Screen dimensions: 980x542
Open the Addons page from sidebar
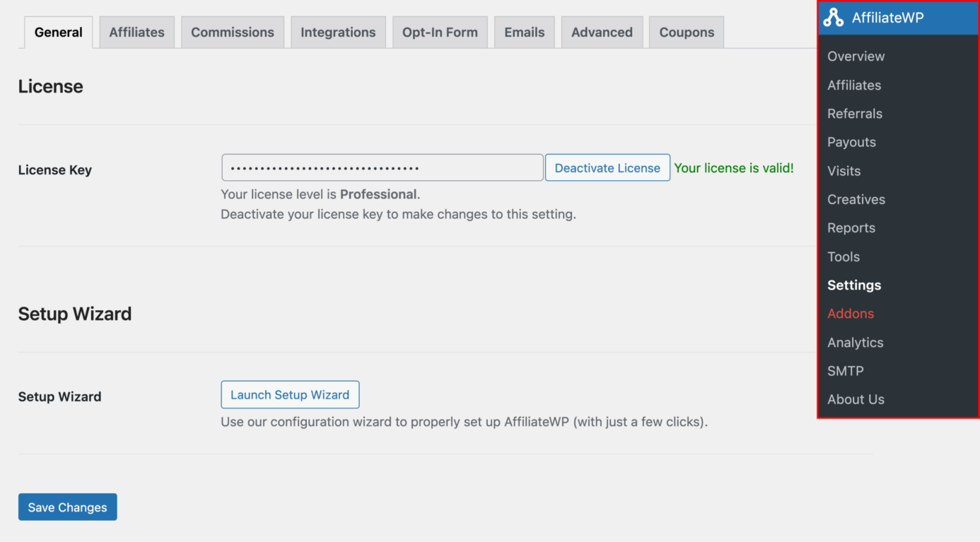point(851,313)
